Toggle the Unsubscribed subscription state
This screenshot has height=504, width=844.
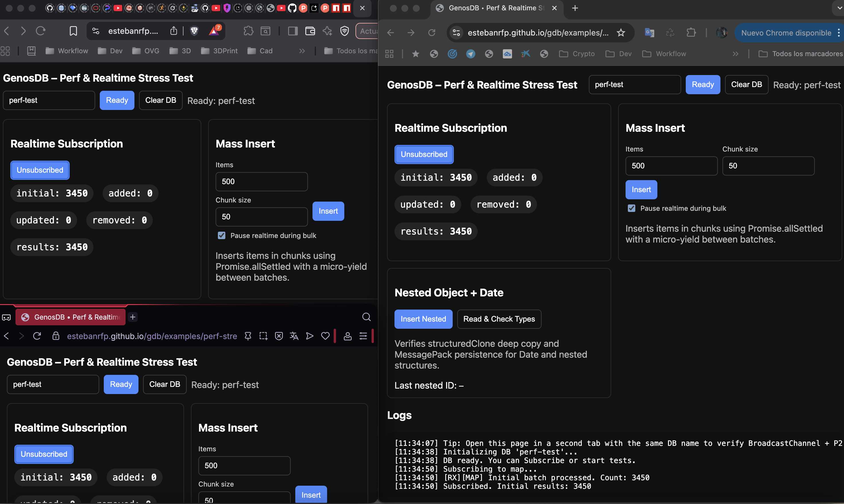424,154
